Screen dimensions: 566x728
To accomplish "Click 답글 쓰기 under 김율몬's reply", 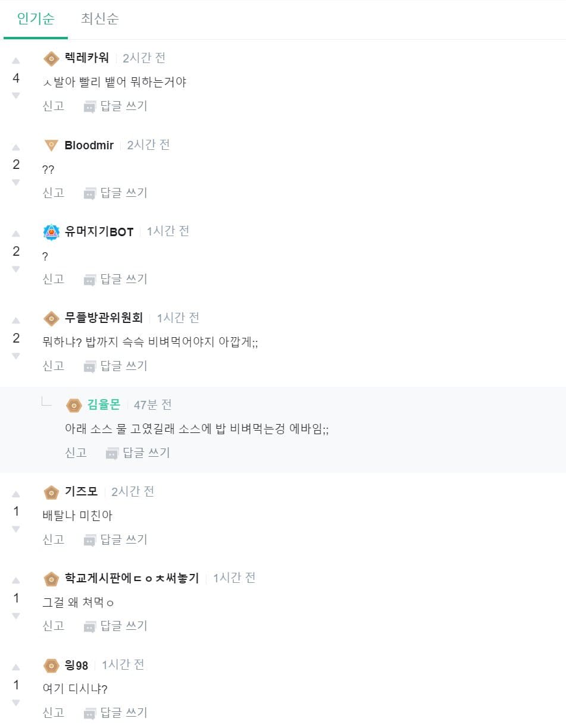I will tap(138, 453).
